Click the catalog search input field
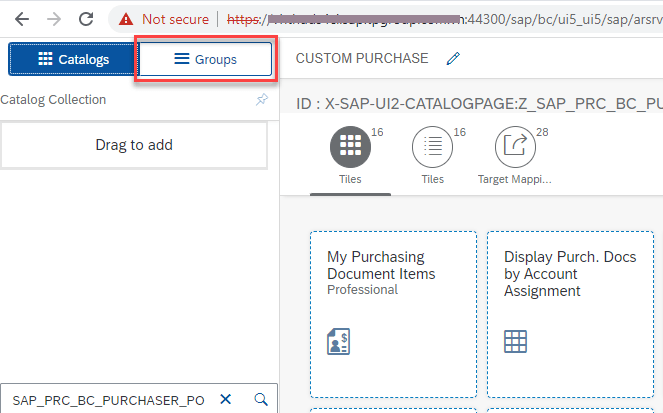663x413 pixels. pos(108,399)
